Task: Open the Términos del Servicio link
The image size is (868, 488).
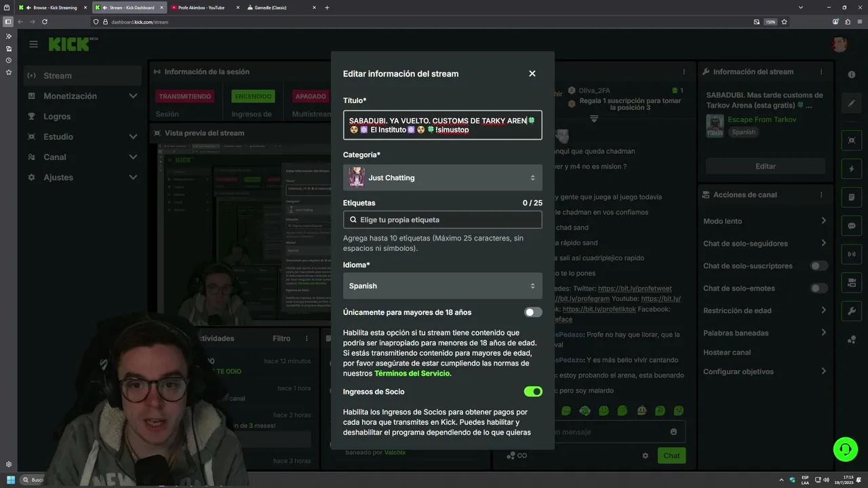Action: [x=412, y=373]
